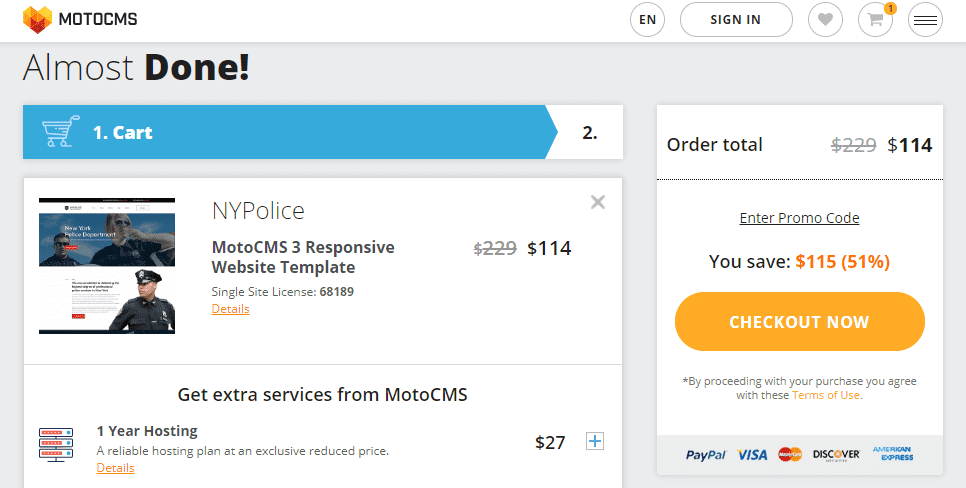Go to step 2 tab

pos(590,132)
